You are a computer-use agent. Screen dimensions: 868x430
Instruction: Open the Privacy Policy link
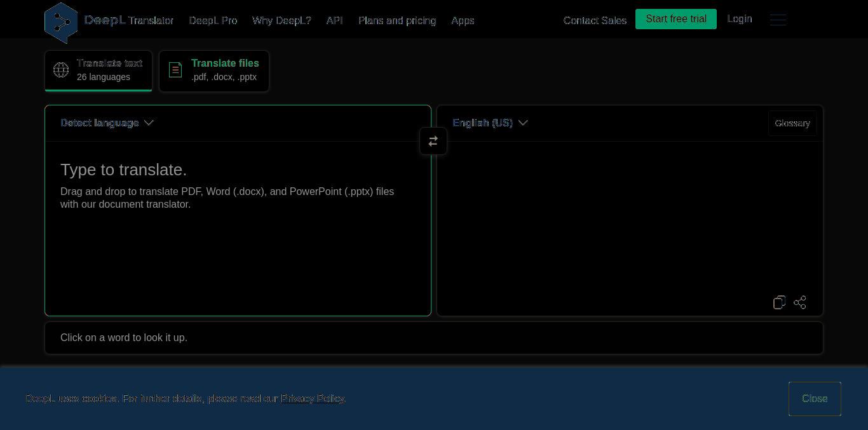pyautogui.click(x=312, y=398)
